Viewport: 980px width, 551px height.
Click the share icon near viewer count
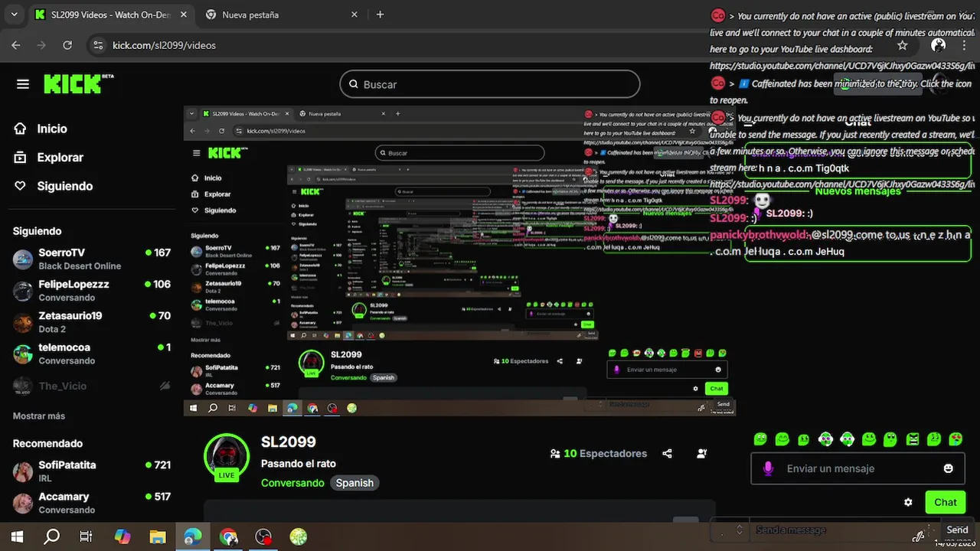(x=667, y=453)
